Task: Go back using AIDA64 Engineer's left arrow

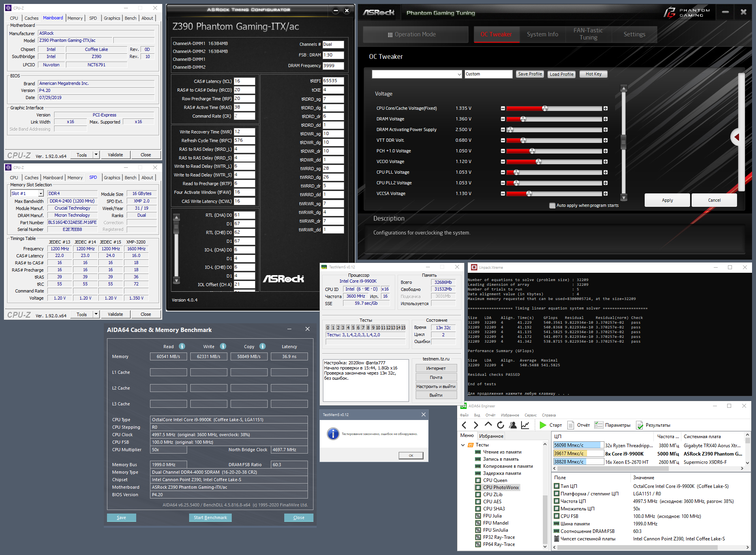Action: tap(464, 425)
